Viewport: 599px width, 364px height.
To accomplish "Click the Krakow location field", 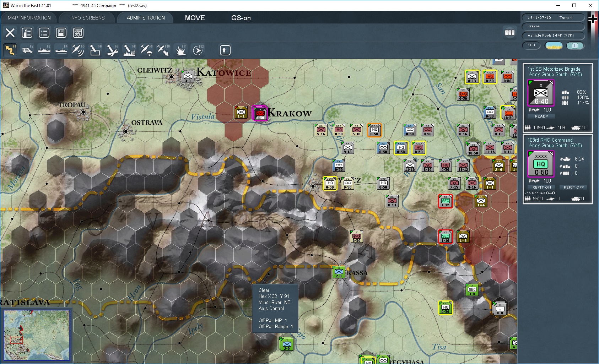I will point(553,26).
